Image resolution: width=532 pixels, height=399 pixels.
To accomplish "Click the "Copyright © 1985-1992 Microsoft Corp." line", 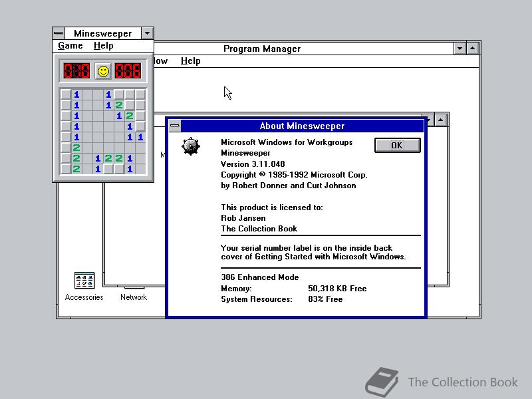I will tap(294, 175).
